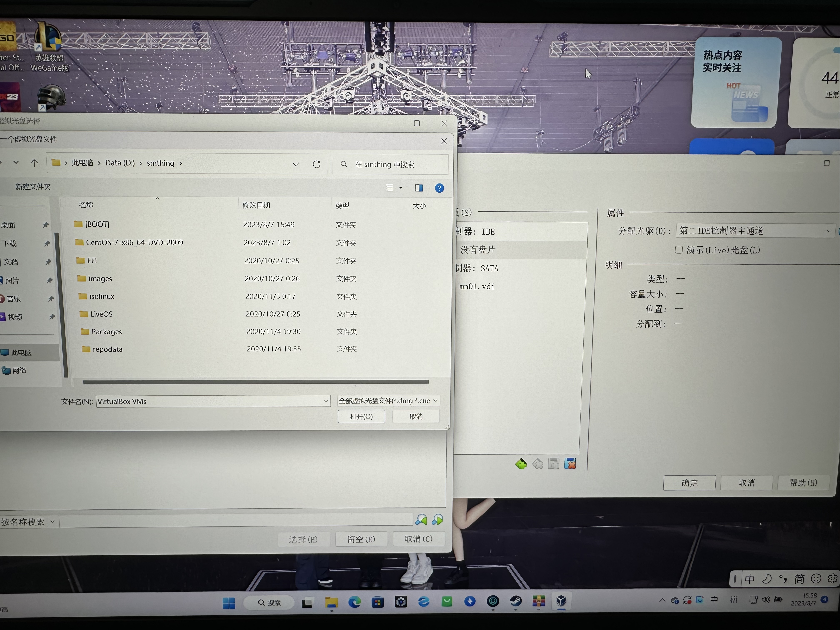Image resolution: width=840 pixels, height=630 pixels.
Task: Select 下载 in quick access
Action: coord(10,243)
